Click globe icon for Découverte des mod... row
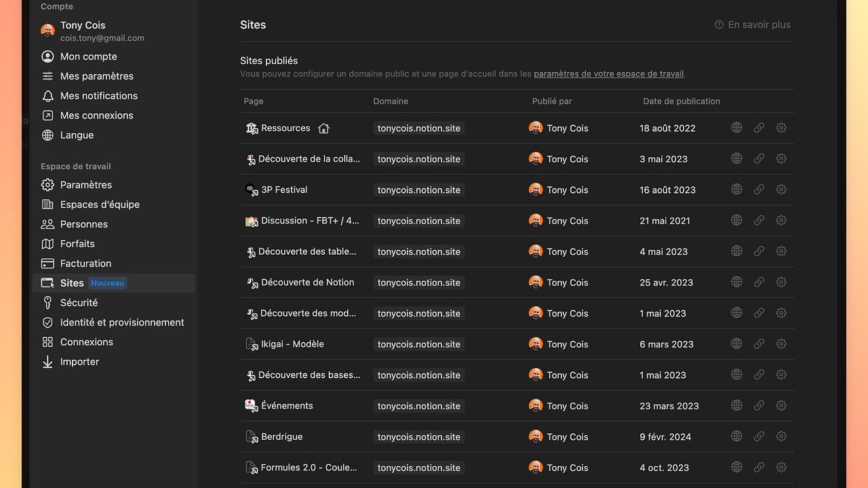The width and height of the screenshot is (868, 488). coord(736,313)
